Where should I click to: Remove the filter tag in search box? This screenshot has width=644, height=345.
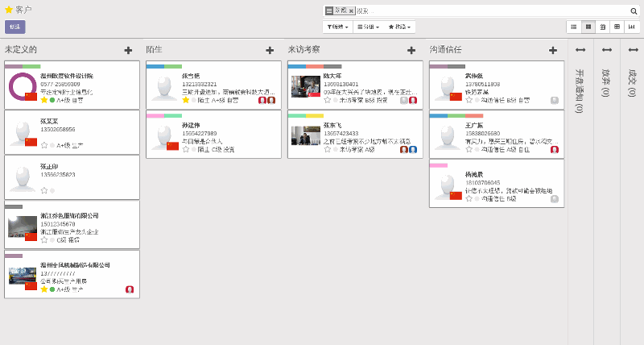[352, 10]
